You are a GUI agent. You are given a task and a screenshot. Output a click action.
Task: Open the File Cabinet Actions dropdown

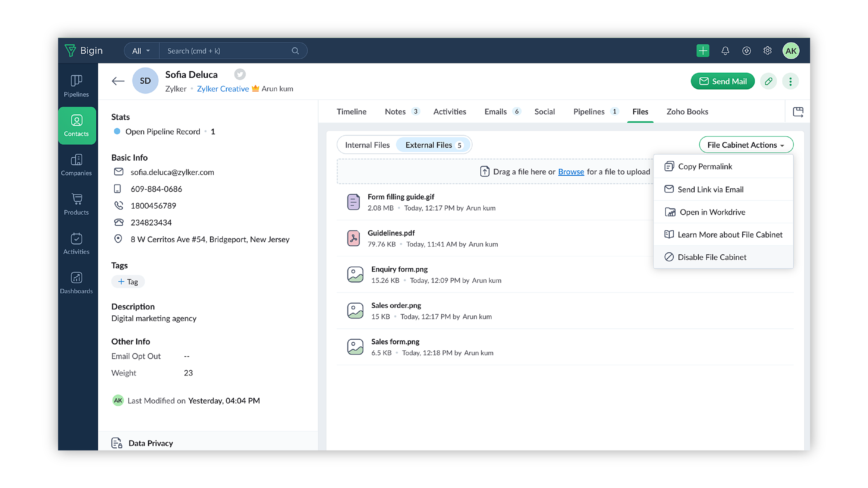pos(746,145)
